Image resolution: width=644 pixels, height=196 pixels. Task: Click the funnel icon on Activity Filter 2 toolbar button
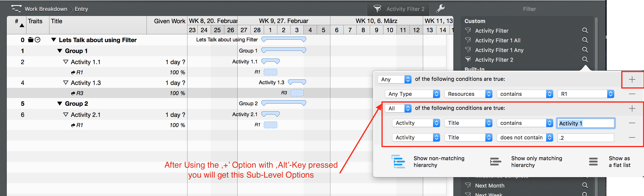click(x=378, y=9)
